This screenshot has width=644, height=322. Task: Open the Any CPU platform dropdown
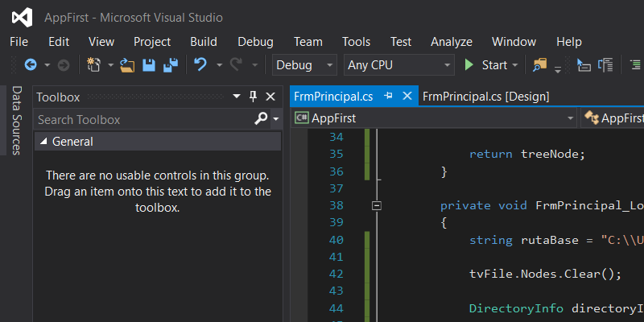398,65
